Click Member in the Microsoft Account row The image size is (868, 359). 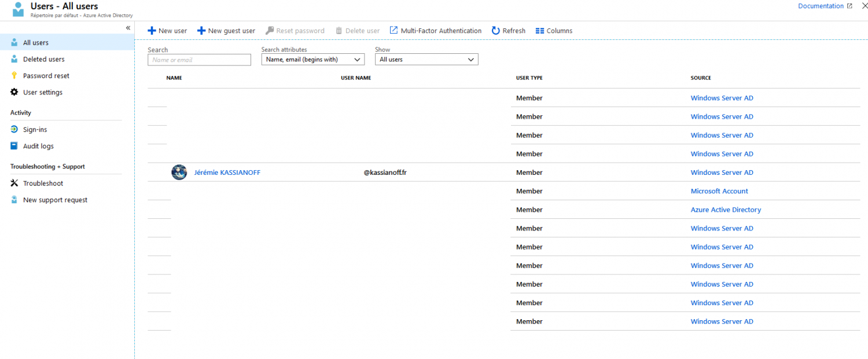[x=529, y=191]
